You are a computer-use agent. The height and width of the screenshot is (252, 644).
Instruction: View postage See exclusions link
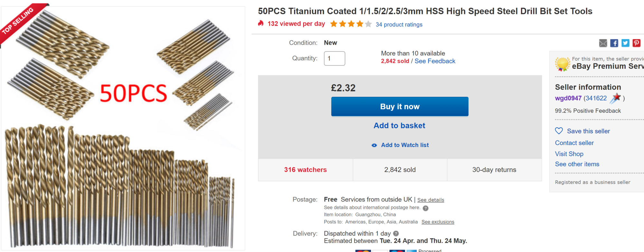pos(438,222)
